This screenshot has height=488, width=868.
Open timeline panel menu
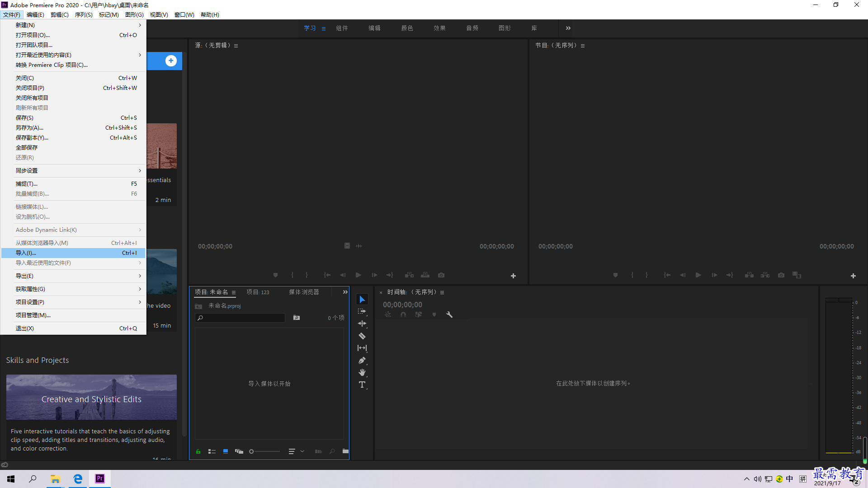point(442,292)
